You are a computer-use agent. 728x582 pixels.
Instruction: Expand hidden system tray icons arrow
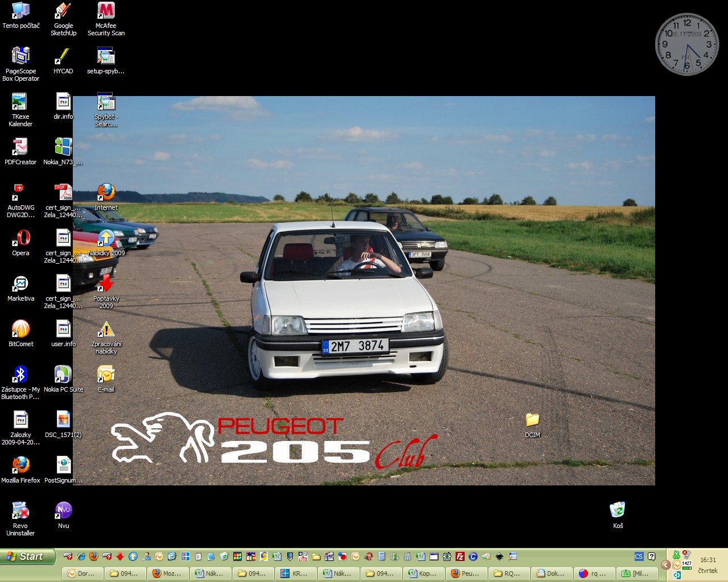[x=665, y=565]
